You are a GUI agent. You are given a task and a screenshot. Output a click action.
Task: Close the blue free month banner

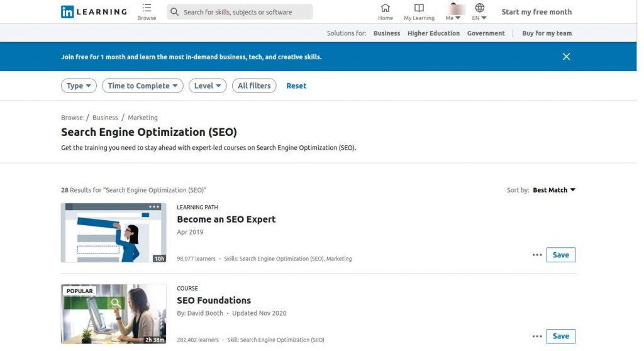tap(567, 57)
